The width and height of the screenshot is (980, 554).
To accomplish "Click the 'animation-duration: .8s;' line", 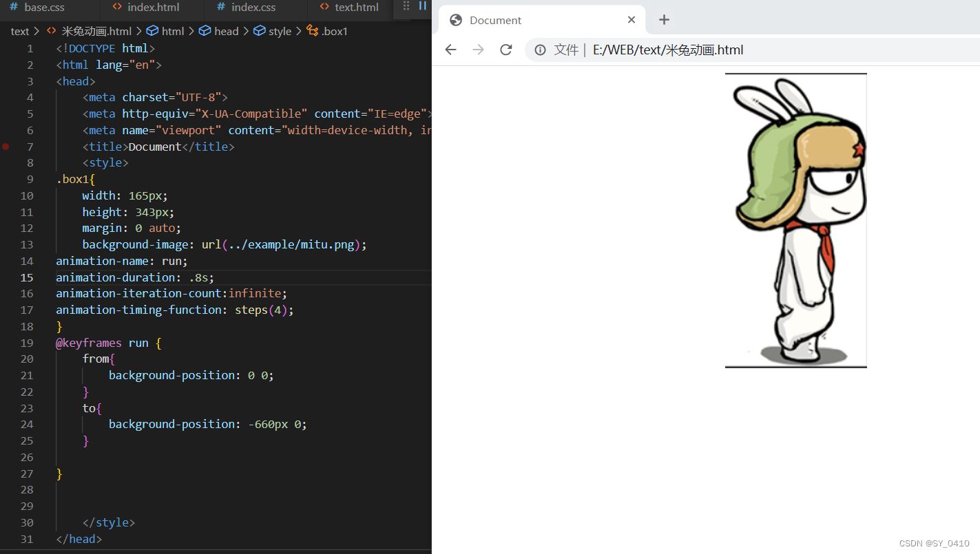I will (x=135, y=277).
